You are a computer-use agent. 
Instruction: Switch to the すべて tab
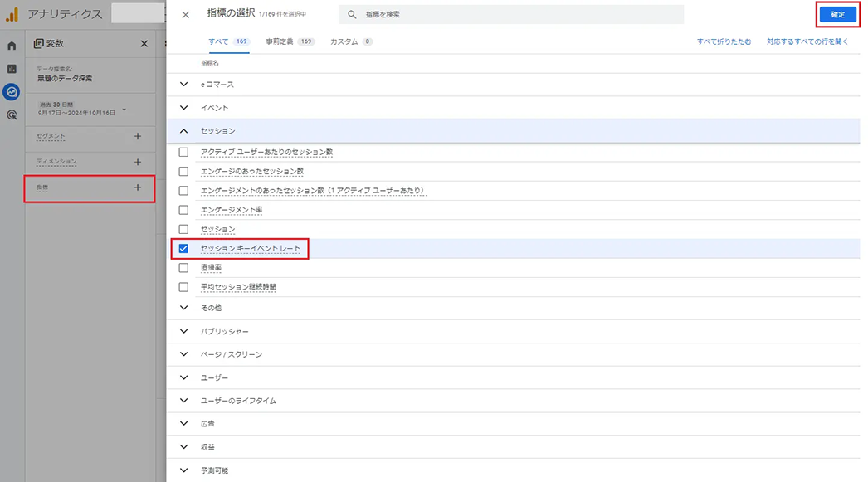pyautogui.click(x=229, y=42)
